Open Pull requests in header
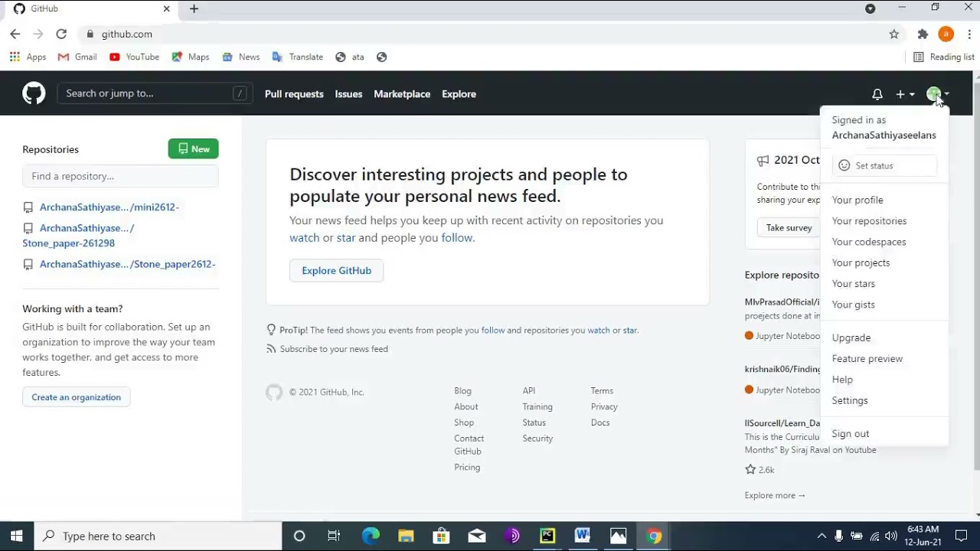Screen dimensions: 980x551 [x=294, y=94]
